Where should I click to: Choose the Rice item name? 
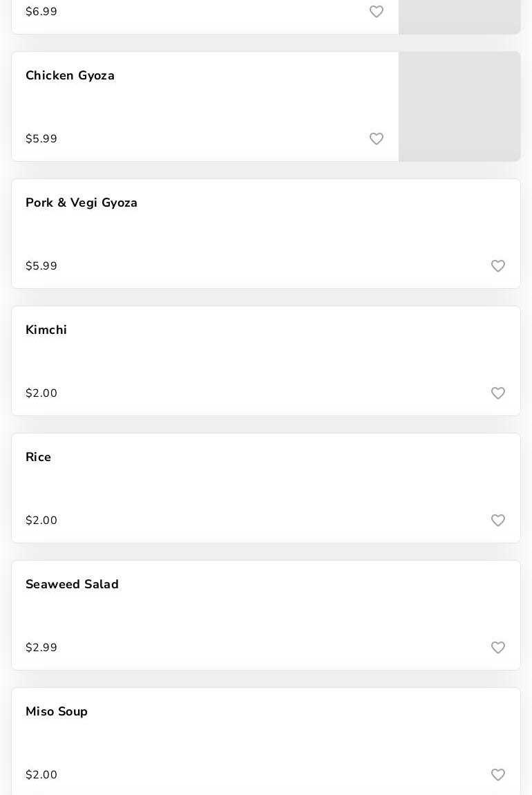tap(38, 457)
